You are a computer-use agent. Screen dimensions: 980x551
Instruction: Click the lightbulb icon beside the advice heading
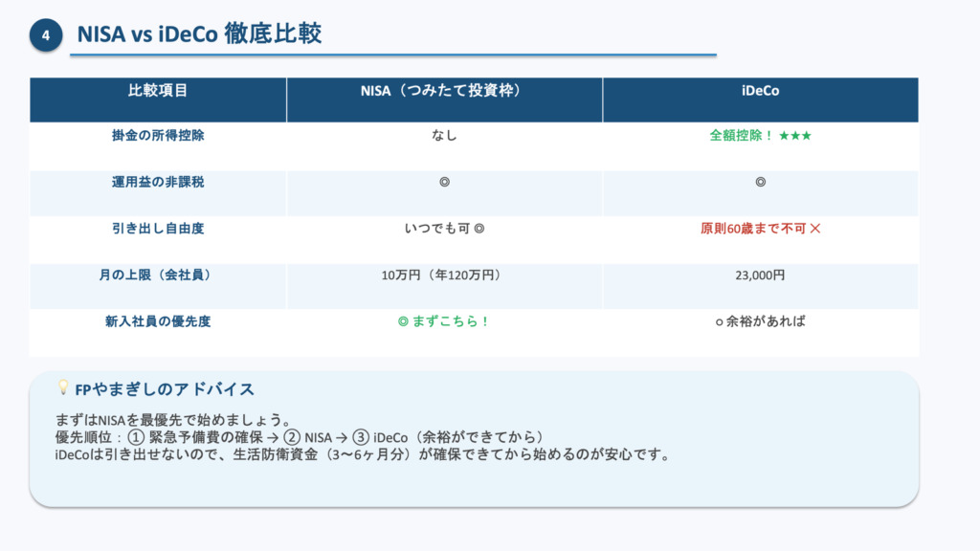(63, 387)
